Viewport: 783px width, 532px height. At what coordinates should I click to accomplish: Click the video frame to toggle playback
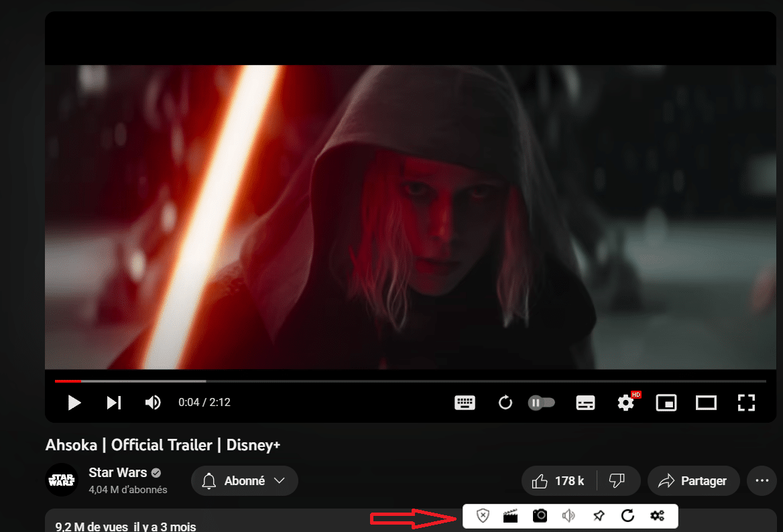click(410, 217)
